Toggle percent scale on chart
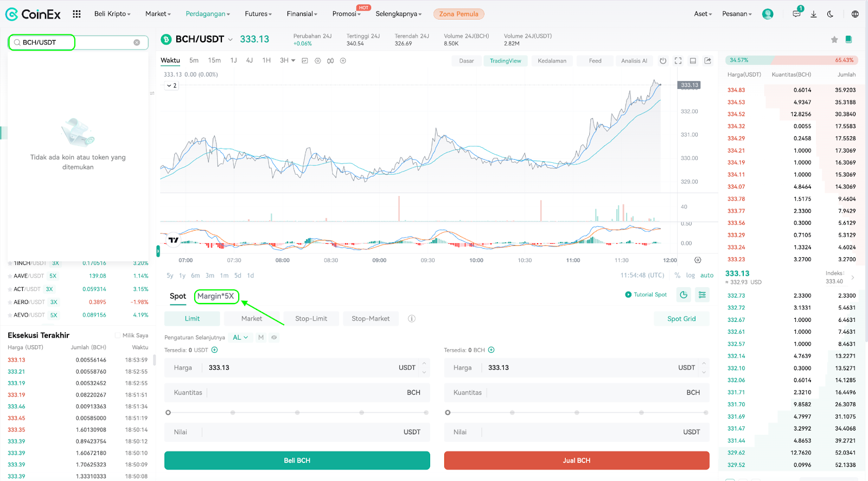 pyautogui.click(x=677, y=276)
